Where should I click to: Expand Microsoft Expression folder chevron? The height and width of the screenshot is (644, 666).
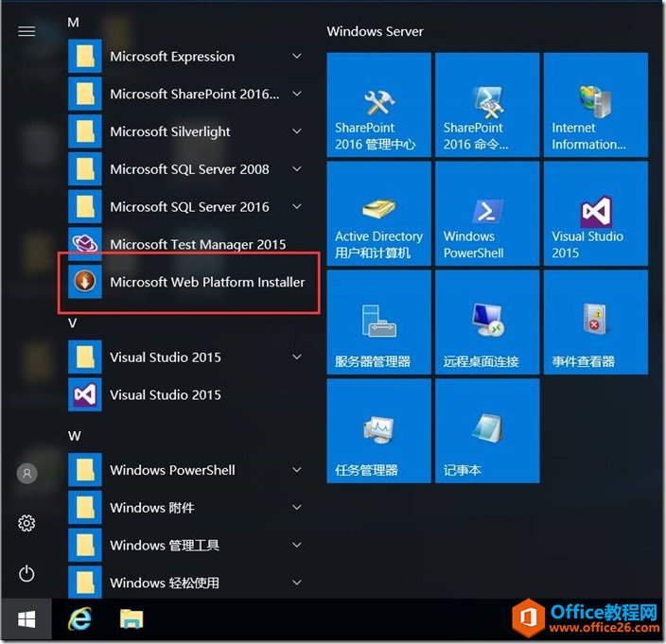(297, 56)
